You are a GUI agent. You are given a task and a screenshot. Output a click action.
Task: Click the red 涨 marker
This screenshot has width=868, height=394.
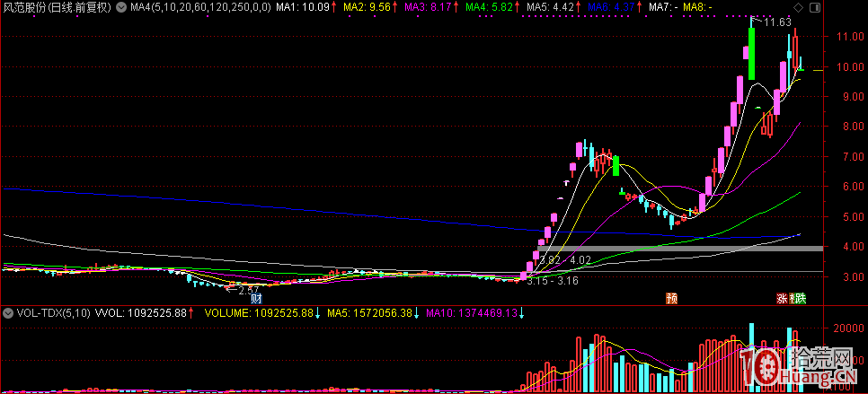point(782,299)
